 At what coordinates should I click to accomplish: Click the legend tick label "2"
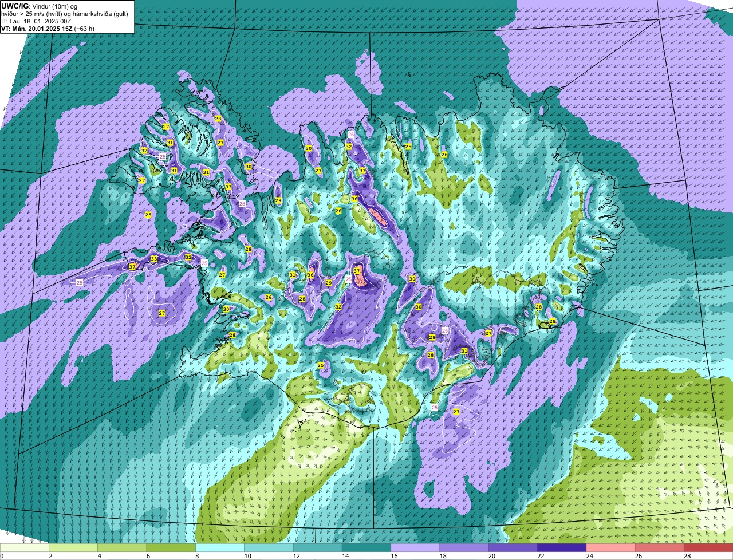(50, 556)
